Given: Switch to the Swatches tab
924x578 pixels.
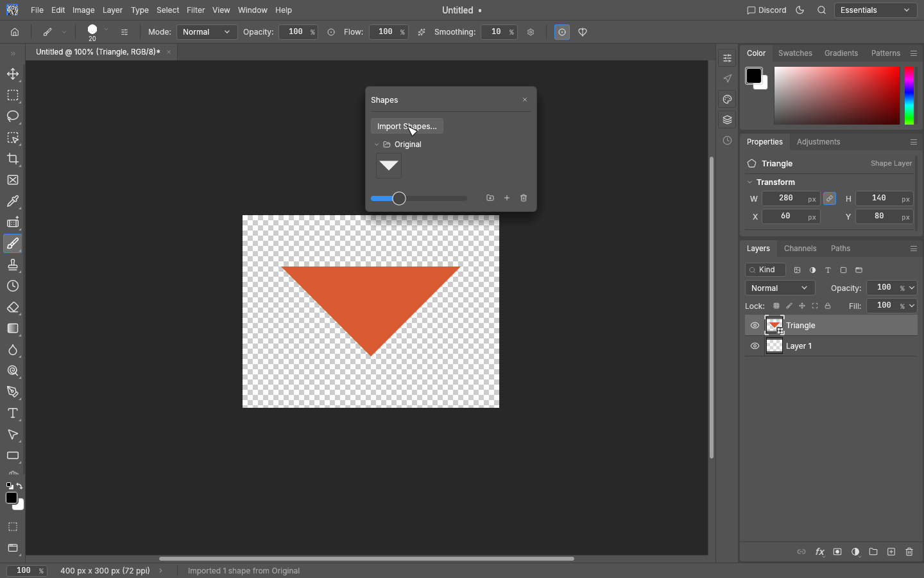Looking at the screenshot, I should pos(795,53).
